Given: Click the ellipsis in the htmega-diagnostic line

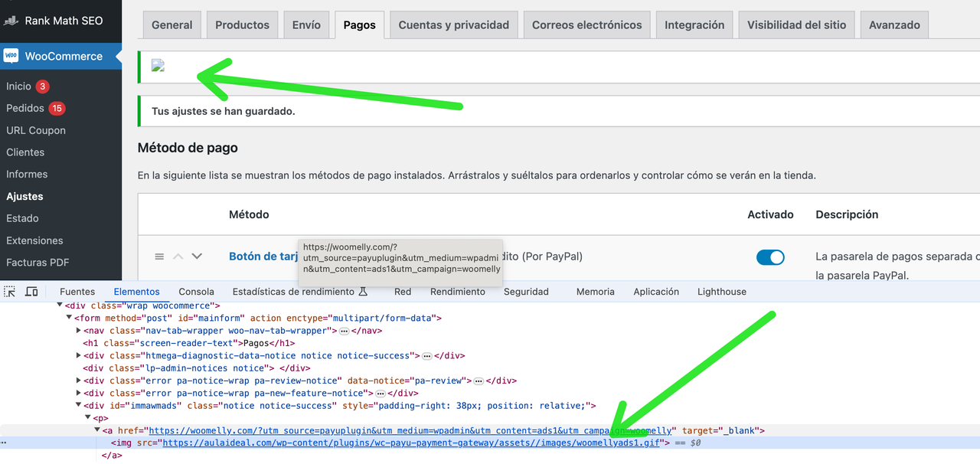Looking at the screenshot, I should point(427,356).
